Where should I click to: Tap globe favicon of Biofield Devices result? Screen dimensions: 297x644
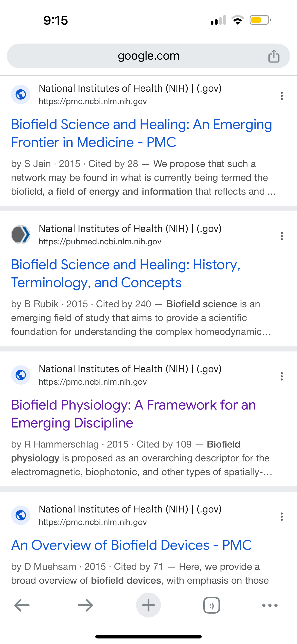pyautogui.click(x=21, y=515)
